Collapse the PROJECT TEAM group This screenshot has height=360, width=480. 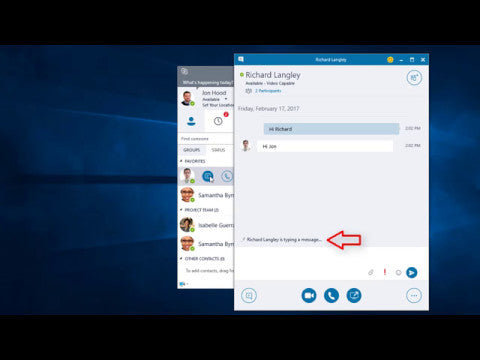click(x=181, y=210)
